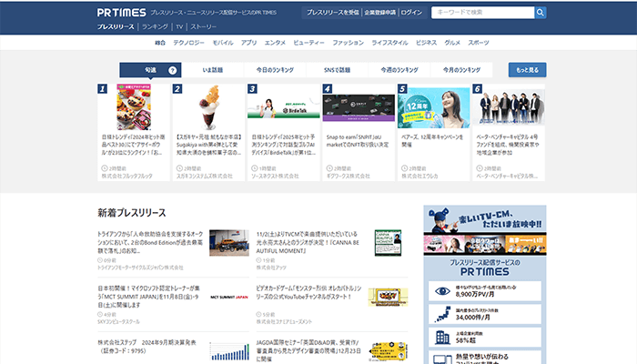This screenshot has height=364, width=637.
Task: Open the スガキヤ×元祖 鯱もなか本店 headline
Action: click(208, 145)
